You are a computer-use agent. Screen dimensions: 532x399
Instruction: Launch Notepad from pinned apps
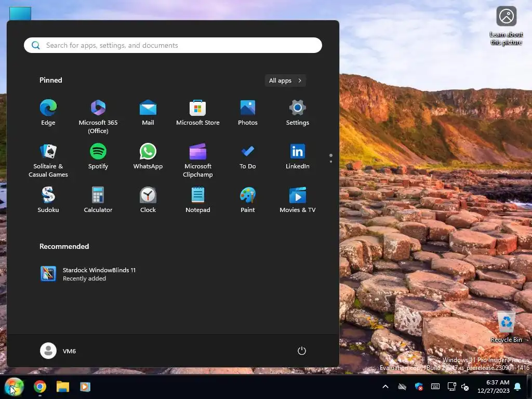[x=198, y=200]
